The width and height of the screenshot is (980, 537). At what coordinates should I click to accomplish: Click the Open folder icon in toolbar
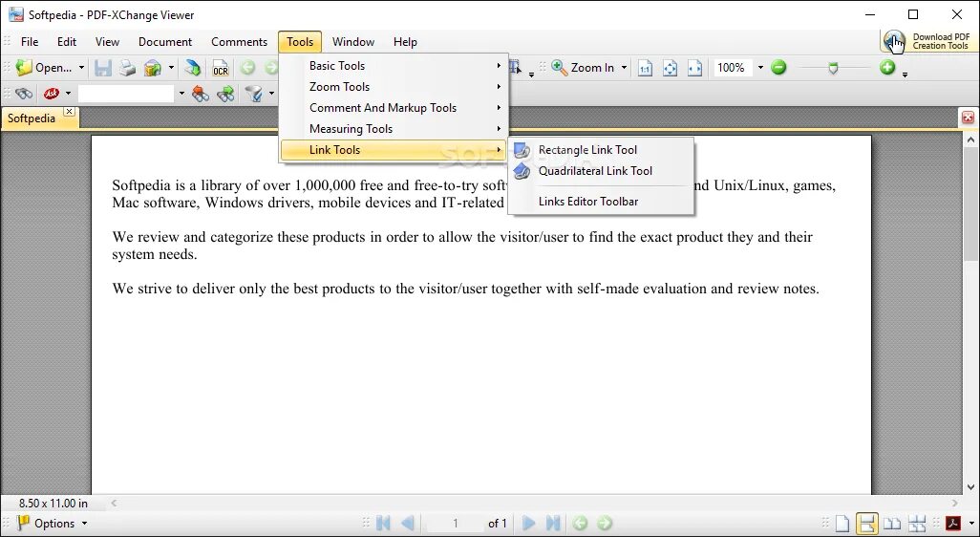pyautogui.click(x=24, y=68)
